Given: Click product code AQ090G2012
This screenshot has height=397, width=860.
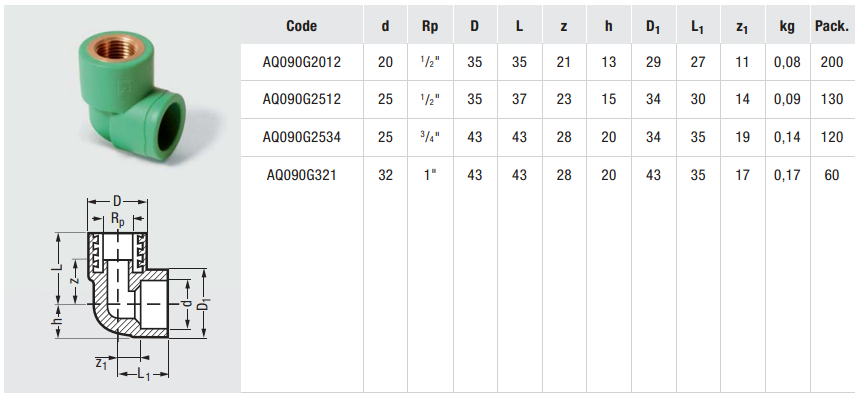Looking at the screenshot, I should (x=302, y=62).
